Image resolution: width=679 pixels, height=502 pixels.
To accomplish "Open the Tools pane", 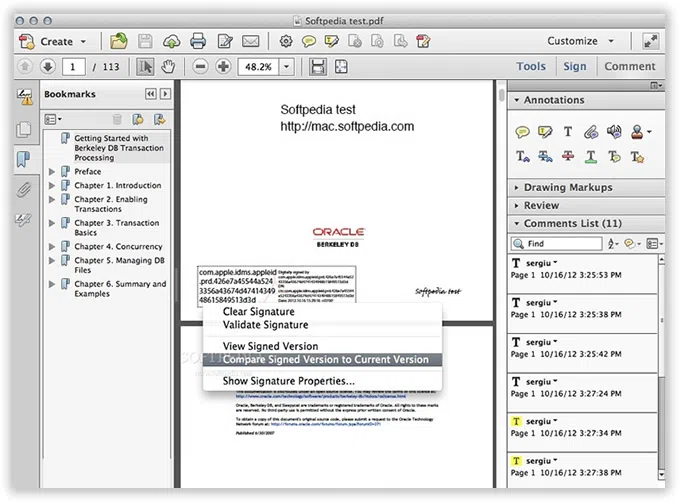I will (531, 66).
